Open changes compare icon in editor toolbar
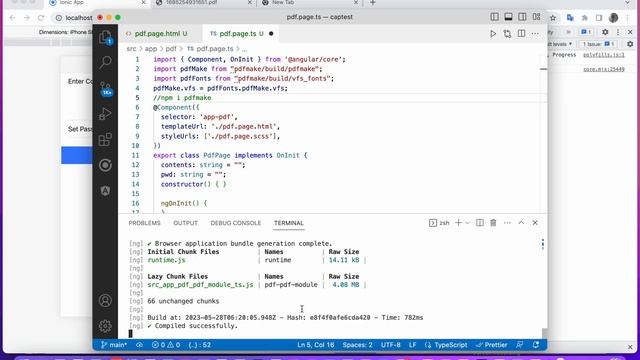Screen dimensions: 640x360 [x=507, y=33]
